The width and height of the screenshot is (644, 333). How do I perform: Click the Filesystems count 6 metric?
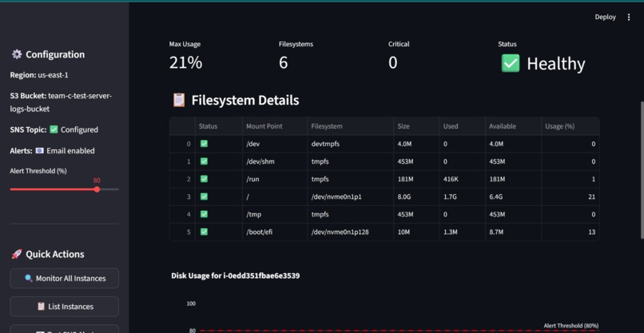pos(283,62)
